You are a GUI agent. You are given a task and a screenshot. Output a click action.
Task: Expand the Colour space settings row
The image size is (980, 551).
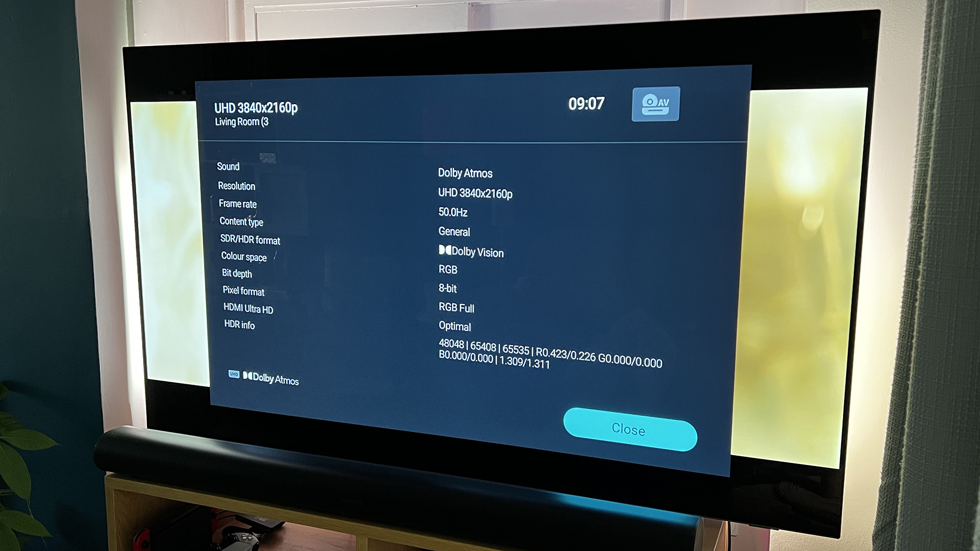[246, 257]
